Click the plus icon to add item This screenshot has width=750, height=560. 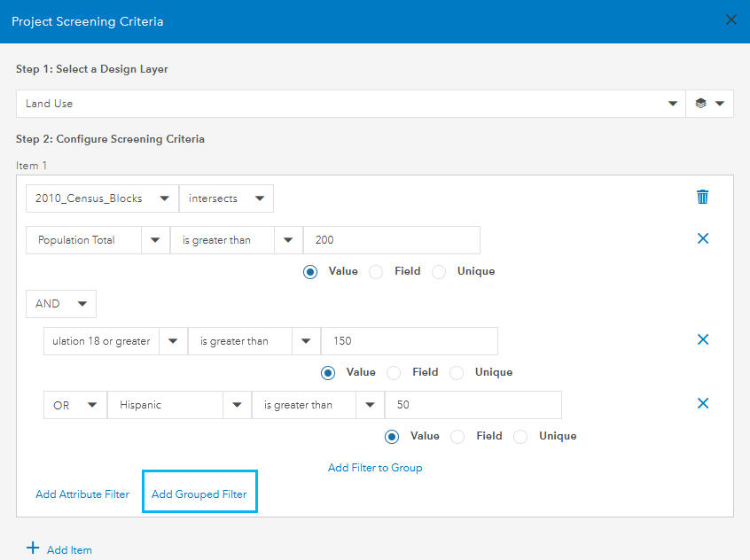[34, 548]
